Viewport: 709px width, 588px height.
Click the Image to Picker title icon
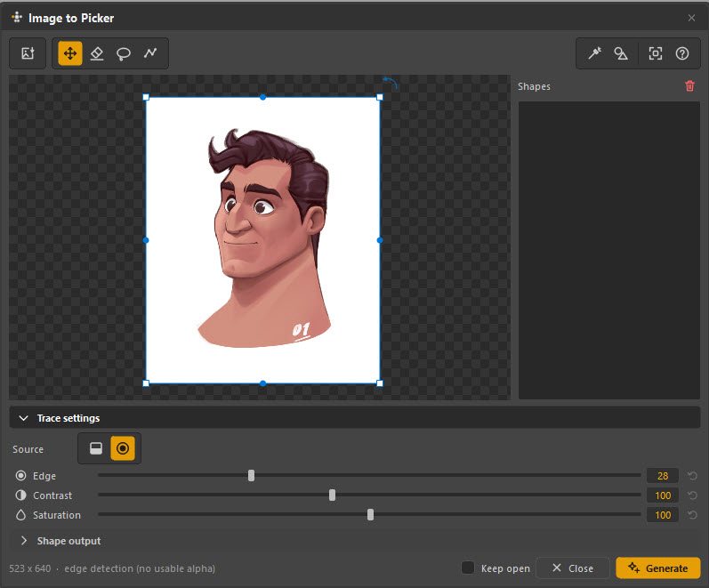17,18
